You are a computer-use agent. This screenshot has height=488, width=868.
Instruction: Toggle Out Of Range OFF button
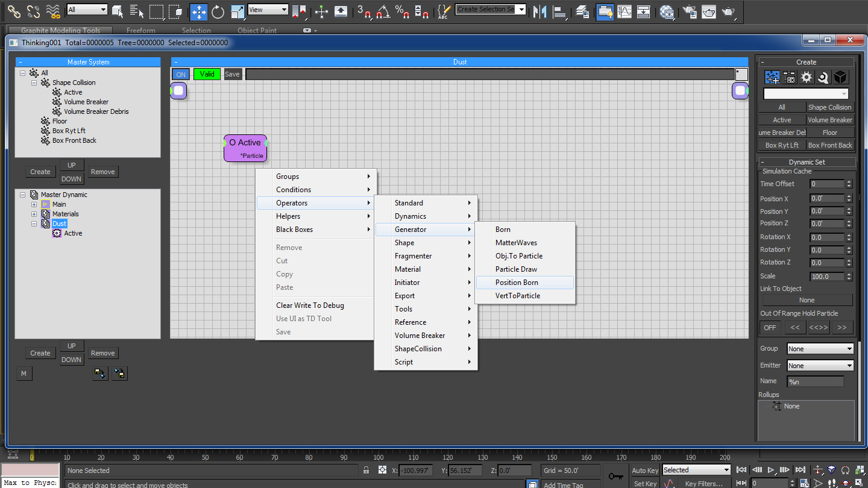pyautogui.click(x=770, y=328)
